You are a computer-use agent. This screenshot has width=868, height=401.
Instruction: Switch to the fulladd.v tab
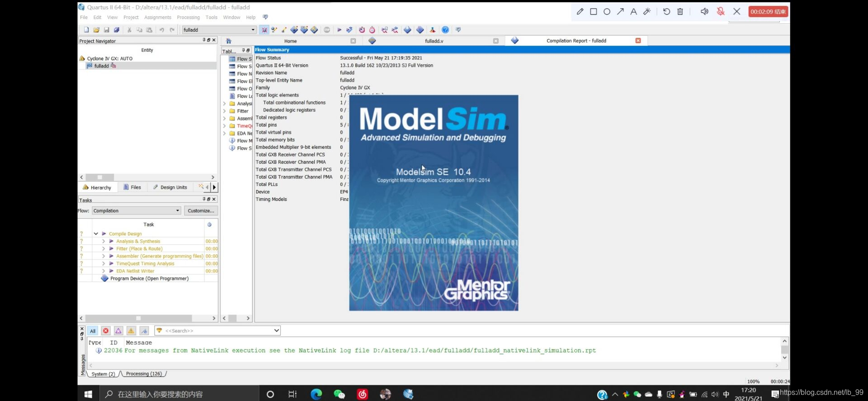[434, 41]
